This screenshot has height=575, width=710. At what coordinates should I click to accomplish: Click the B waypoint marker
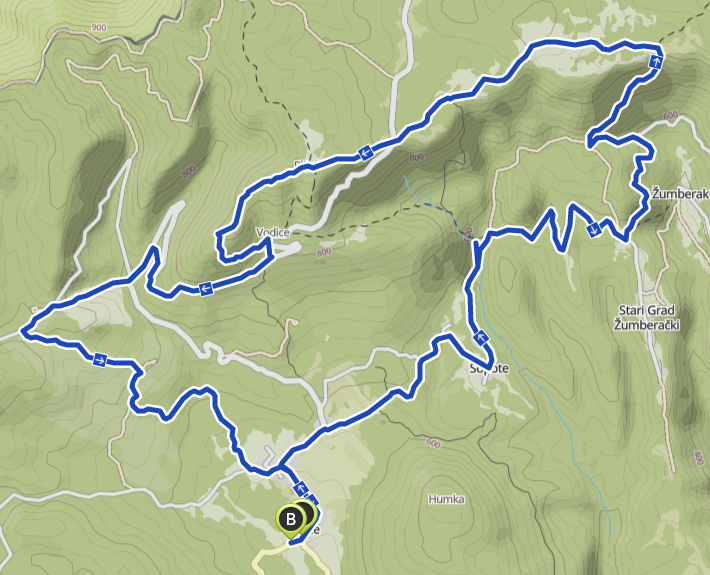290,519
